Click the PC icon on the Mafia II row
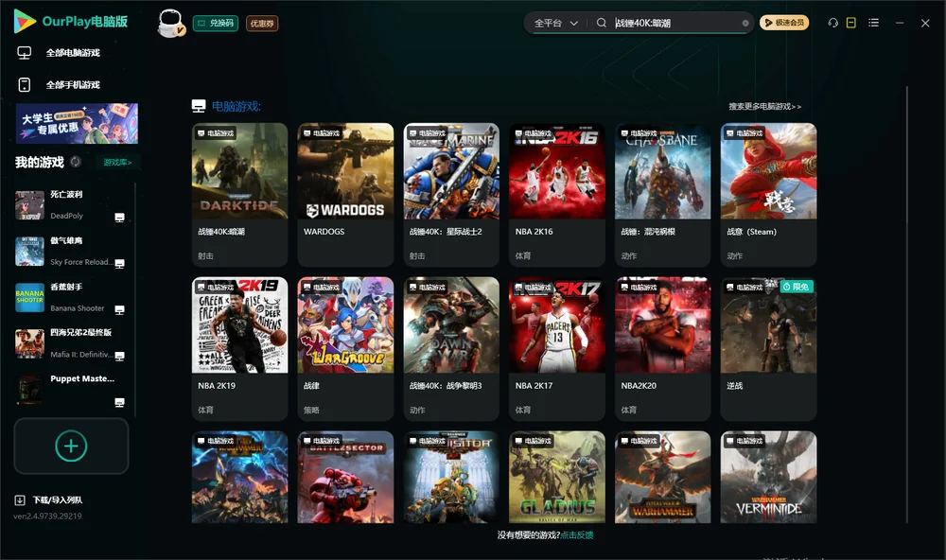This screenshot has height=560, width=946. click(x=119, y=356)
